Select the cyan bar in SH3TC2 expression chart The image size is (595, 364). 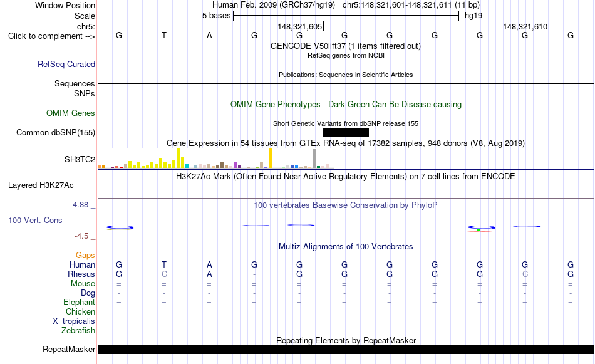tap(187, 166)
